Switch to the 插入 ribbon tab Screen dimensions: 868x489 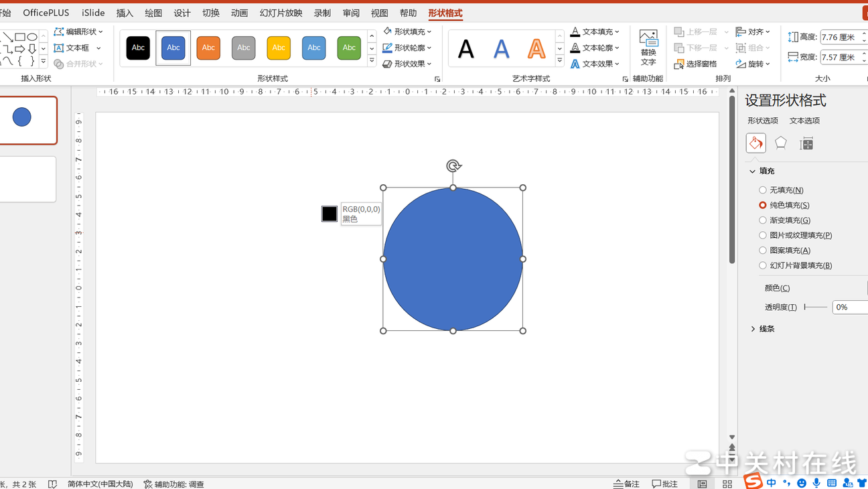pos(125,13)
